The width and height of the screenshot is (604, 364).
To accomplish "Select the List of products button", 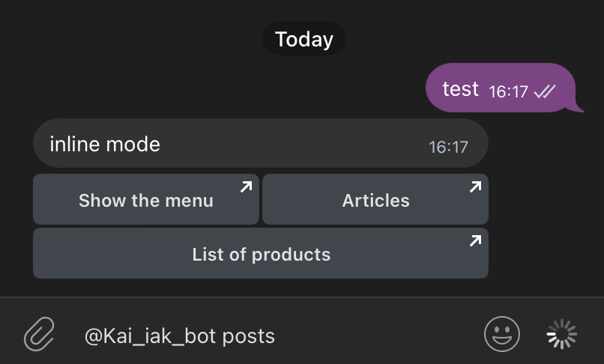I will click(x=261, y=254).
